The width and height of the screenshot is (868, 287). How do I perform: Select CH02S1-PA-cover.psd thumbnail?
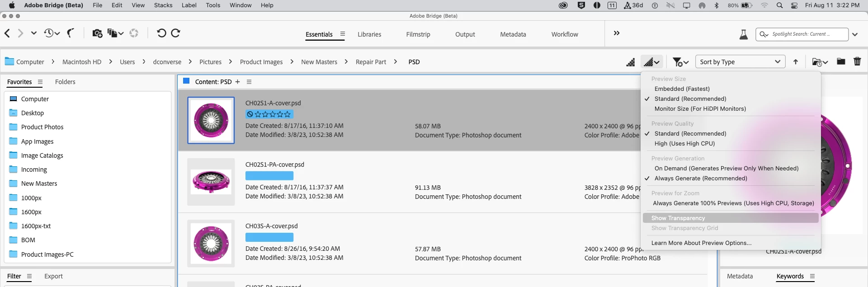click(211, 182)
